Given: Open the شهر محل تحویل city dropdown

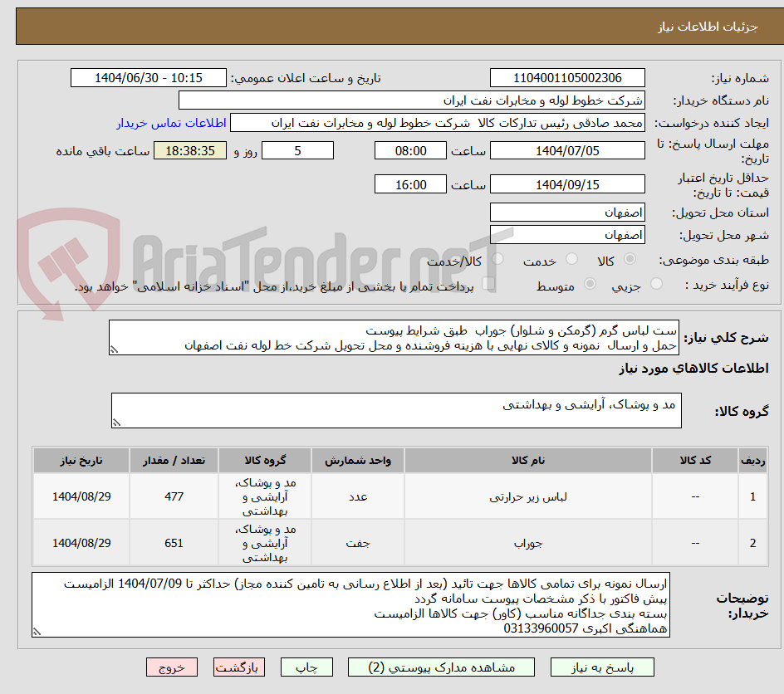Looking at the screenshot, I should coord(567,233).
